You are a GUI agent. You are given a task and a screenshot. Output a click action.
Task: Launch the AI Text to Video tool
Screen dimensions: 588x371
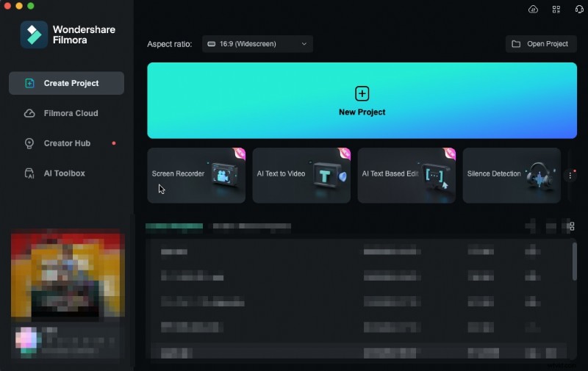301,175
